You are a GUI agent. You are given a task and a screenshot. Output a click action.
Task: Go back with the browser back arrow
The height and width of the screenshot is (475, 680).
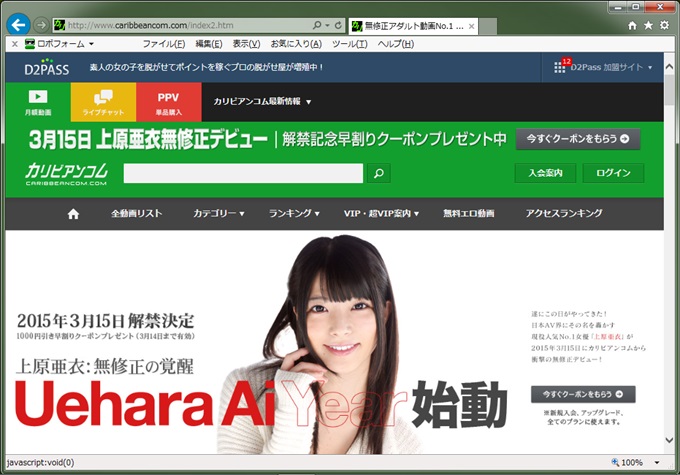(18, 25)
